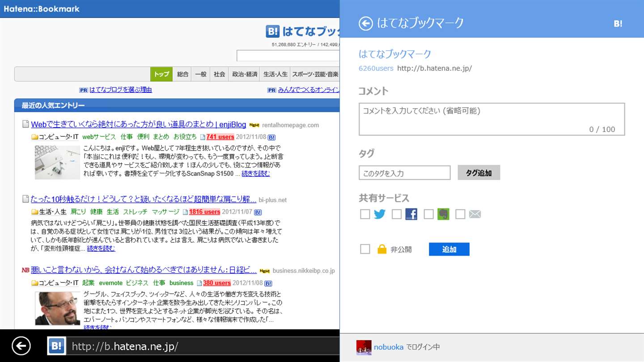This screenshot has width=644, height=362.
Task: Click the 1816 users count link
Action: (x=204, y=212)
